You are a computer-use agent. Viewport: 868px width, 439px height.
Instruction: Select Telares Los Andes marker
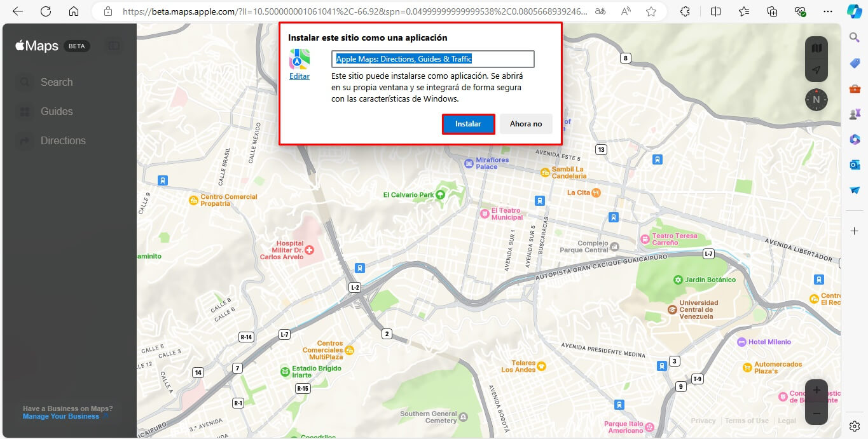(x=541, y=366)
